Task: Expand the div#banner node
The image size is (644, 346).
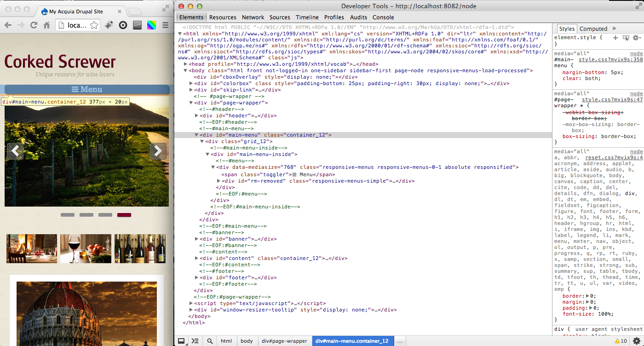Action: tap(196, 239)
